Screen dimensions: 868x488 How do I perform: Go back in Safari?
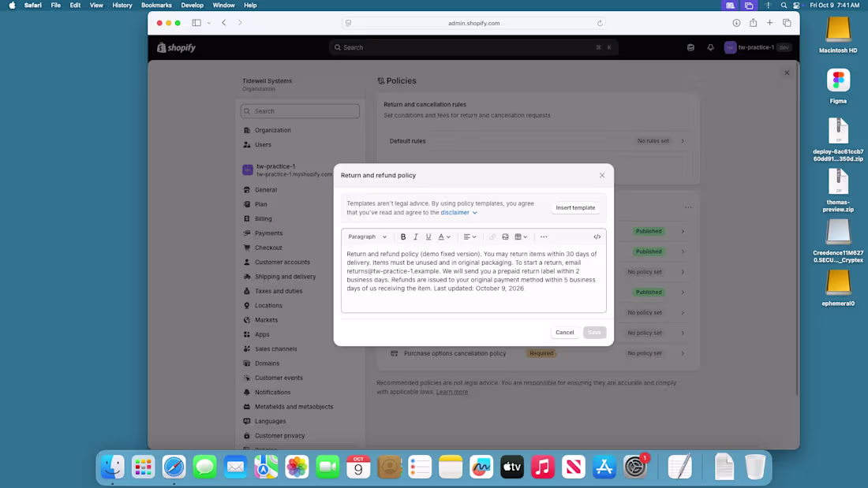[223, 23]
